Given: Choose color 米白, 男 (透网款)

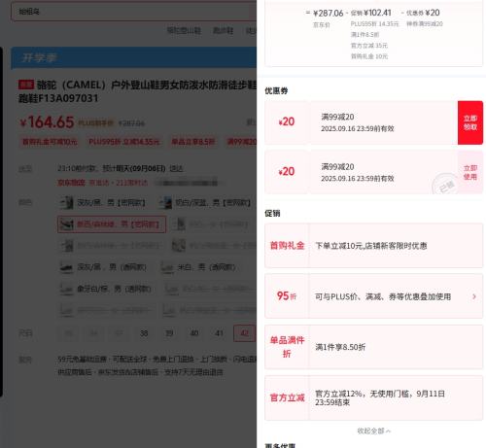Looking at the screenshot, I should [x=198, y=267].
